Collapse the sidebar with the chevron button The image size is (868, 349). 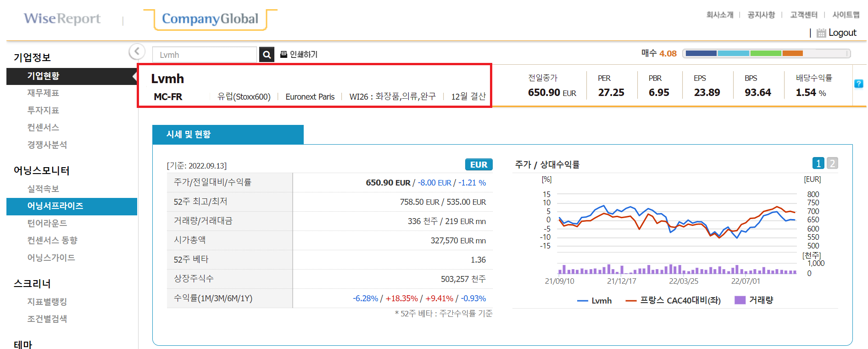tap(137, 51)
